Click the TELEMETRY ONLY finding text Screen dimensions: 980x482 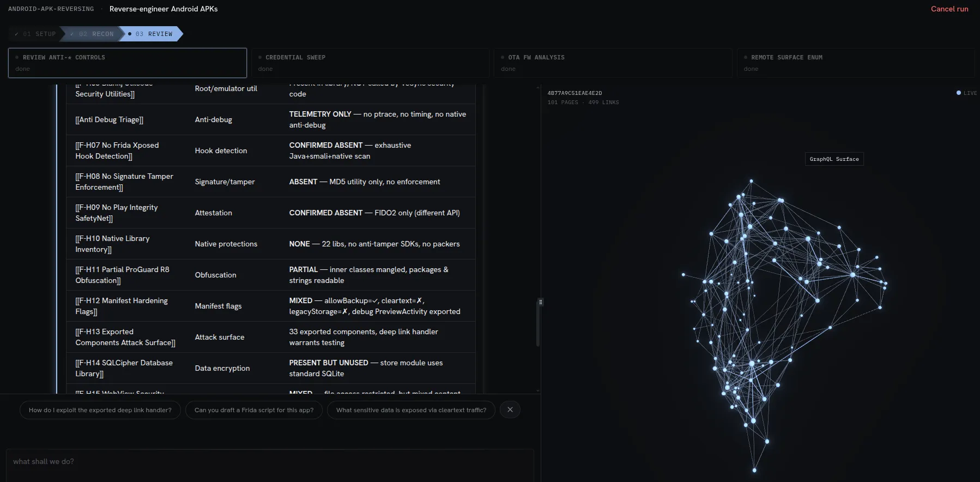click(x=377, y=119)
